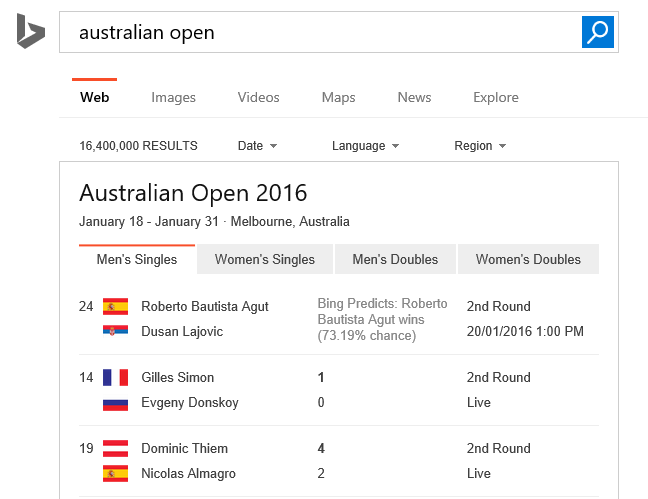
Task: Click 2nd Round in the Gilles Simon row
Action: pyautogui.click(x=498, y=377)
